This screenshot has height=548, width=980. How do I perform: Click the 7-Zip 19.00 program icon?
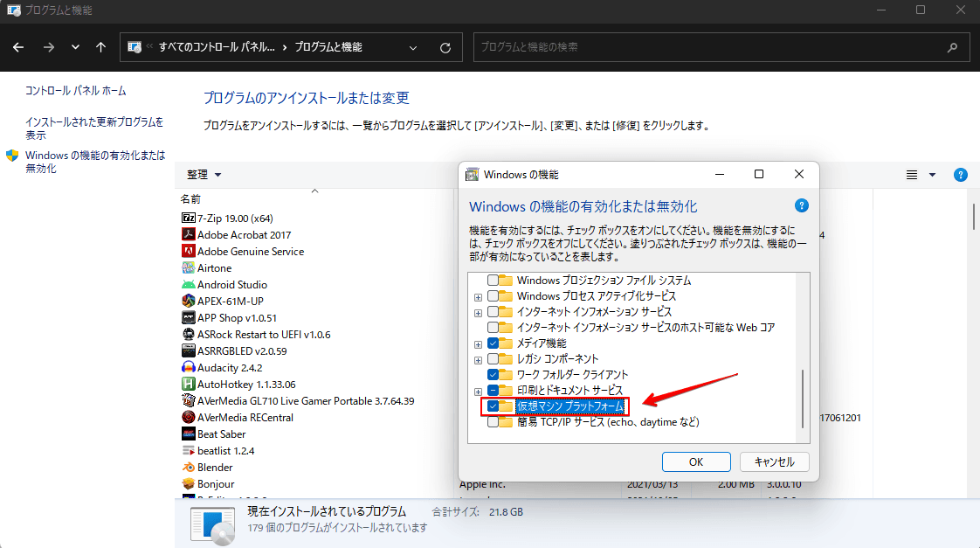pyautogui.click(x=188, y=218)
